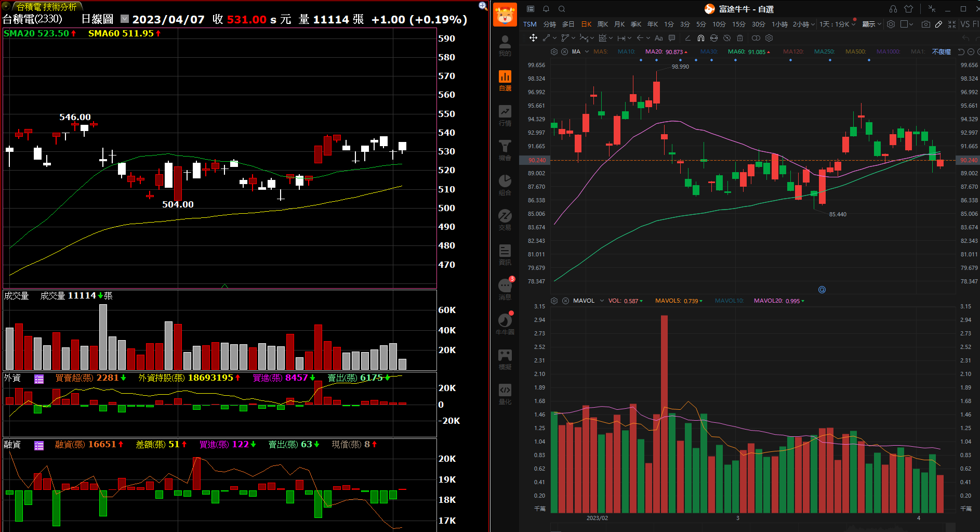The image size is (980, 532).
Task: Switch to the 月K chart tab
Action: (619, 24)
